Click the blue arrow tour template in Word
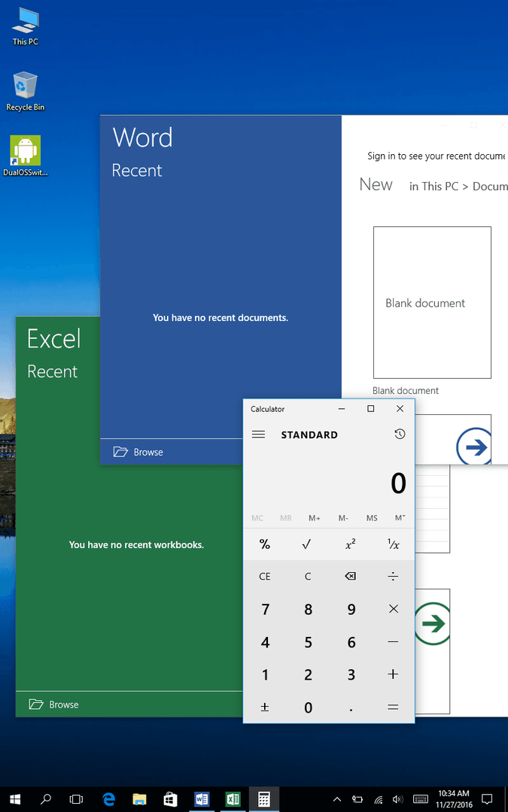The image size is (508, 812). coord(475,447)
